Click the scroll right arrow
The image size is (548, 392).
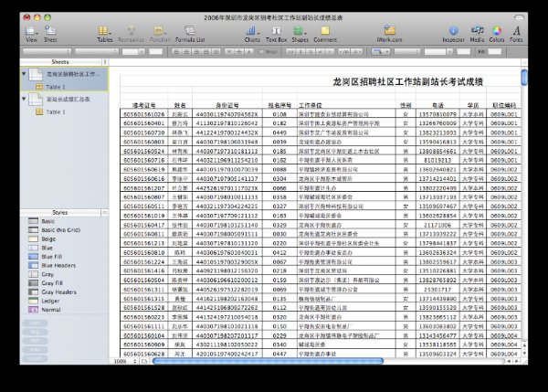click(x=517, y=361)
